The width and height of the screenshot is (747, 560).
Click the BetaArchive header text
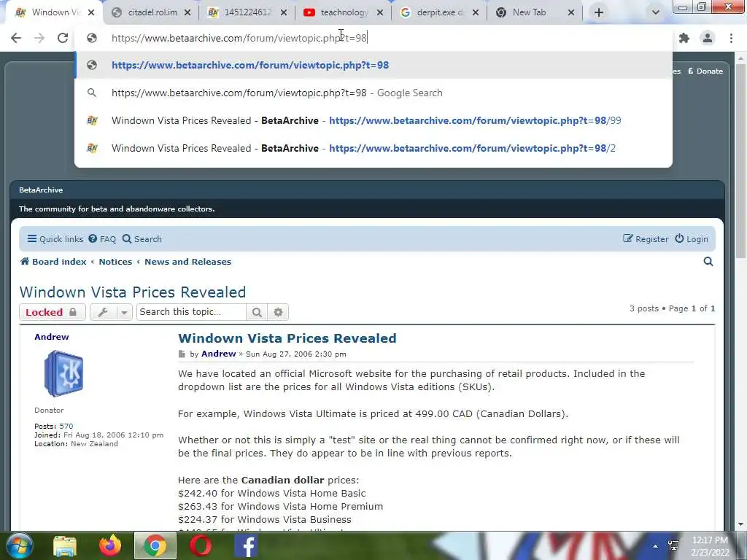41,190
